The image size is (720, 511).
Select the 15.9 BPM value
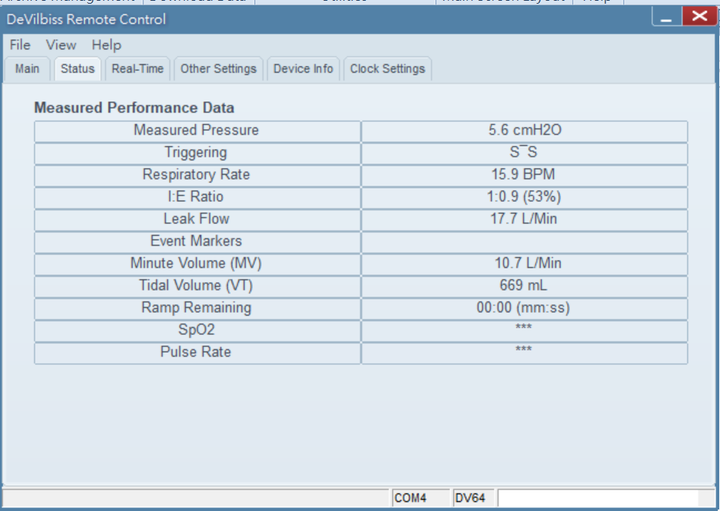coord(523,174)
